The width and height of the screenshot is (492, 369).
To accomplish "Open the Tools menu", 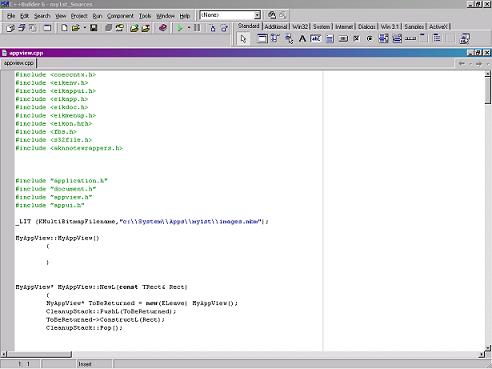I will click(145, 16).
